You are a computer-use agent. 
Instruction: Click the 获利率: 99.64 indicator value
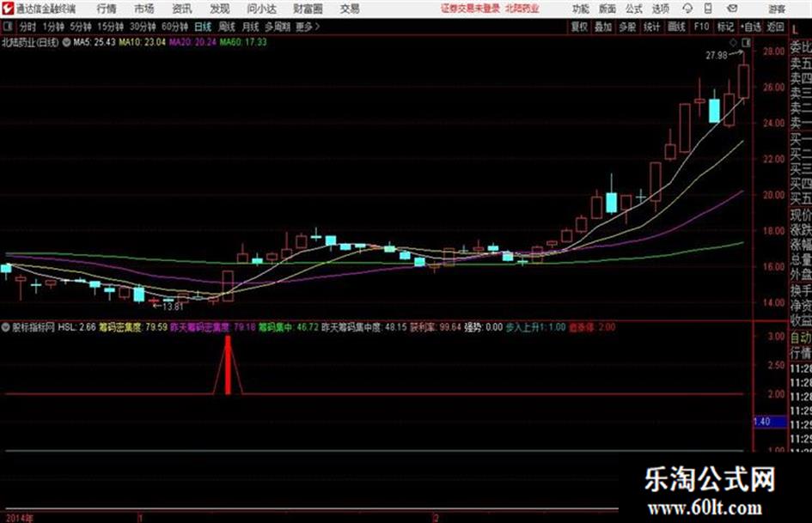click(435, 327)
